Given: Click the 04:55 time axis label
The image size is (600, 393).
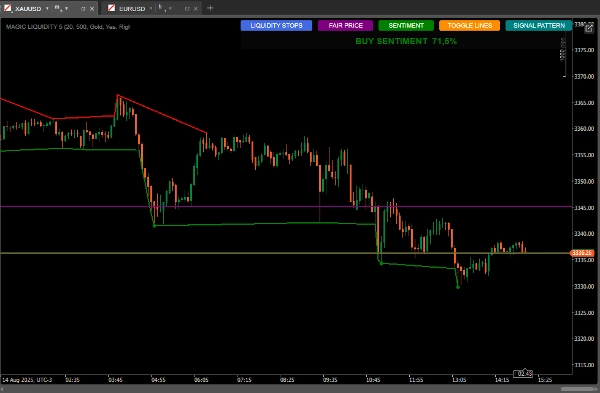Looking at the screenshot, I should click(158, 380).
